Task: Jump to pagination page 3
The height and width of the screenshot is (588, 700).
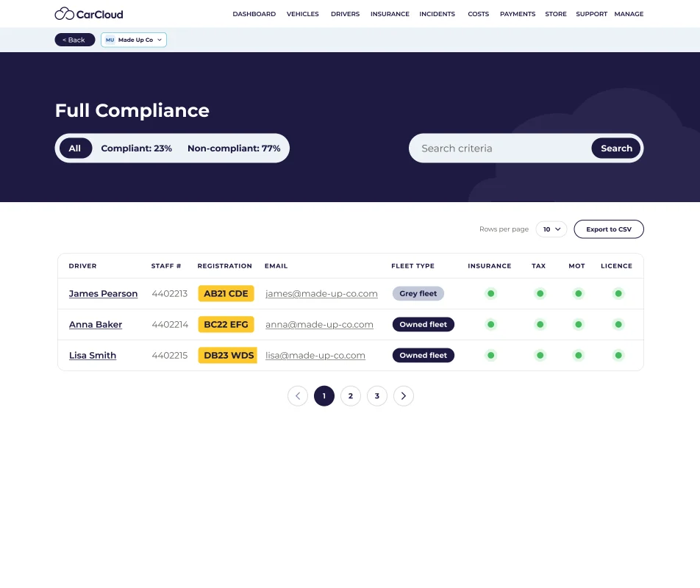Action: (376, 395)
